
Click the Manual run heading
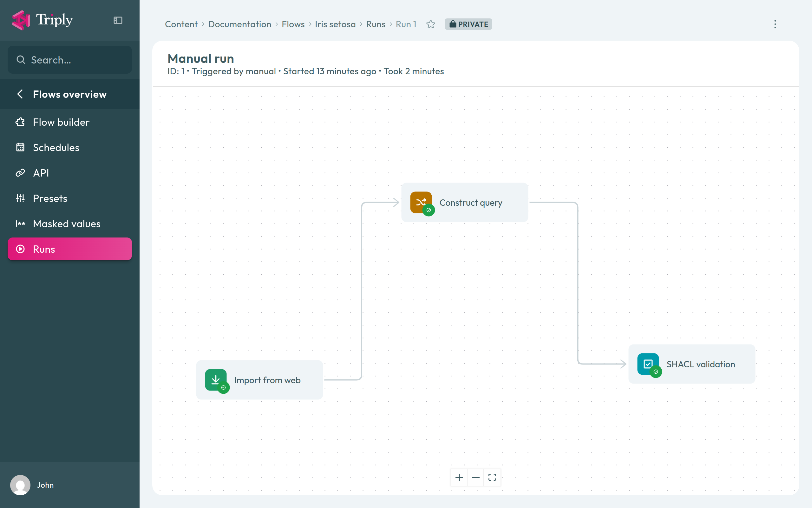pos(201,58)
